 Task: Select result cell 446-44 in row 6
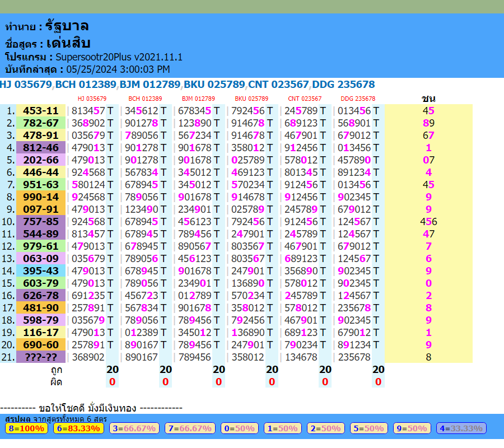click(41, 172)
